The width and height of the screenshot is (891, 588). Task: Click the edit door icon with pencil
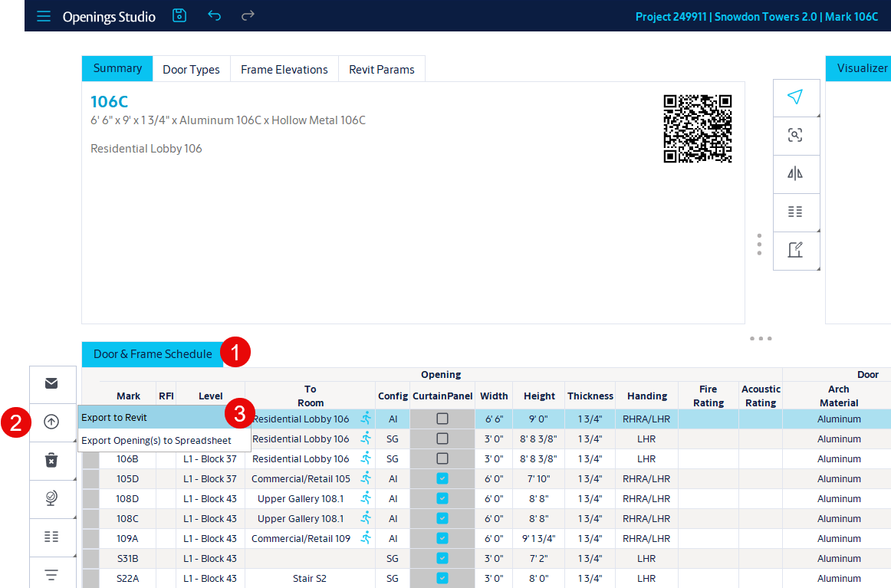point(796,250)
